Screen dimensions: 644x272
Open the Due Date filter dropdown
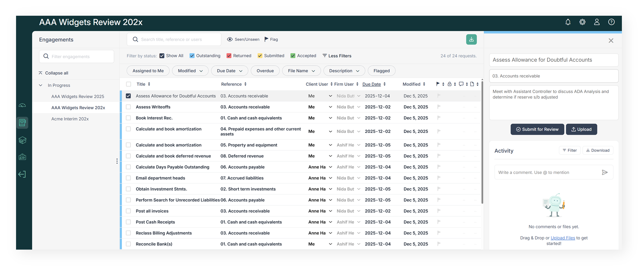229,71
